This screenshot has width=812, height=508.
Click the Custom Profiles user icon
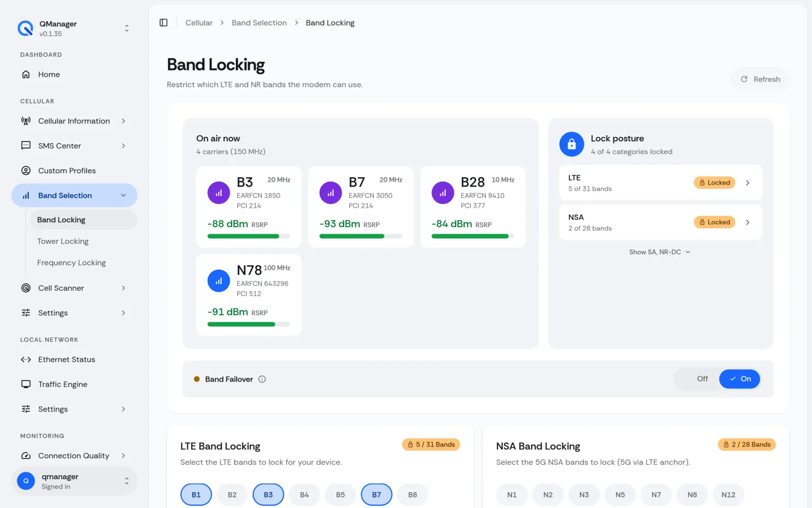click(26, 171)
